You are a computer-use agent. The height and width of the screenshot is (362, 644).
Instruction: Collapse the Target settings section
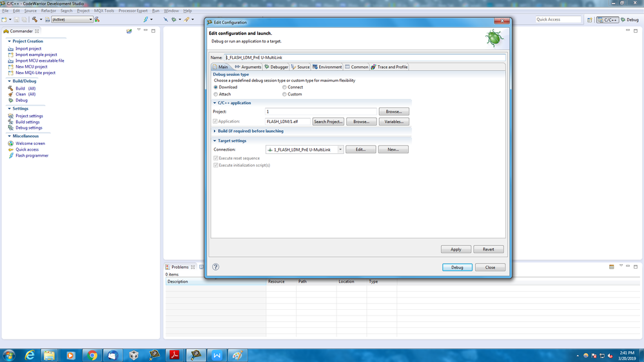pyautogui.click(x=215, y=141)
